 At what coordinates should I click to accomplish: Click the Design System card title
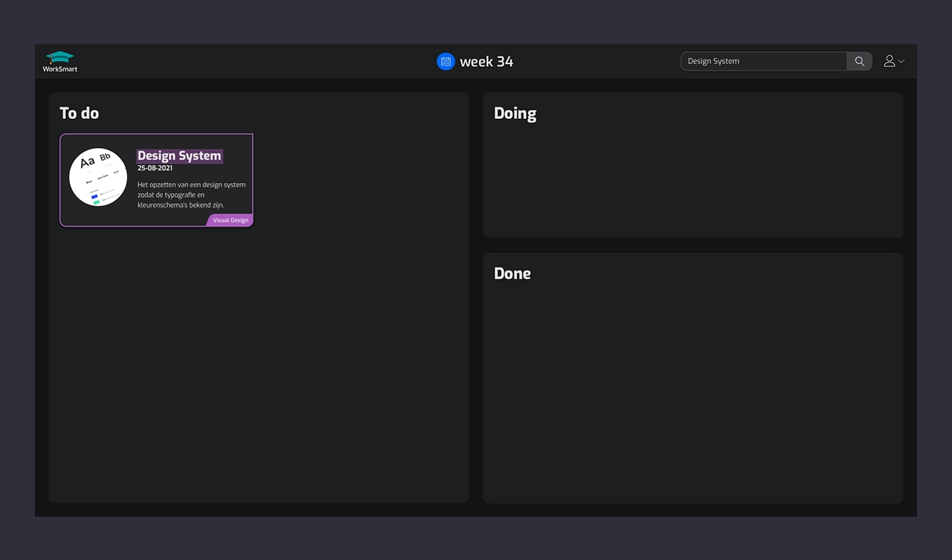[179, 155]
